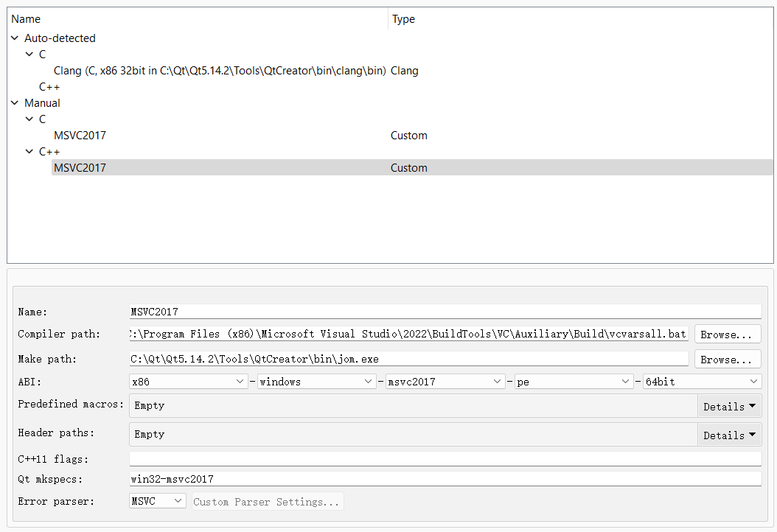Collapse the C node under Auto-detected

click(28, 54)
